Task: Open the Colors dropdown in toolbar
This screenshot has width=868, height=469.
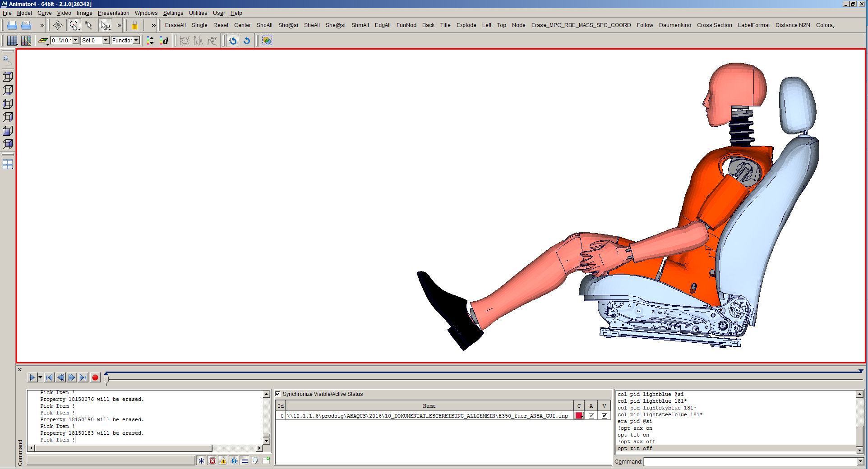Action: click(825, 25)
